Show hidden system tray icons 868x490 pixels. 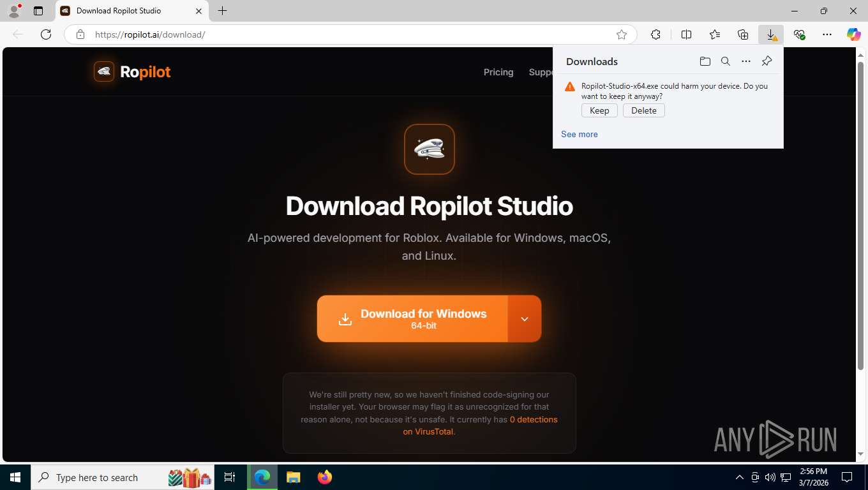point(740,477)
